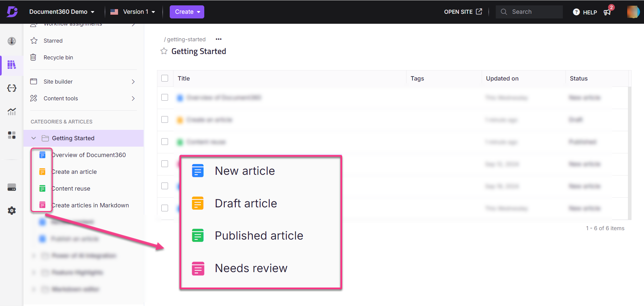The width and height of the screenshot is (644, 306).
Task: Select Create articles in Markdown in tree
Action: 90,205
